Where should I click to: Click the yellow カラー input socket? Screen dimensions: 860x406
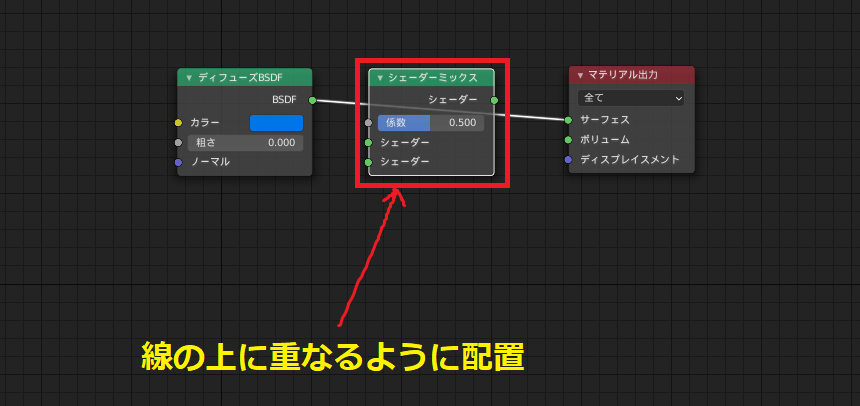tap(178, 123)
